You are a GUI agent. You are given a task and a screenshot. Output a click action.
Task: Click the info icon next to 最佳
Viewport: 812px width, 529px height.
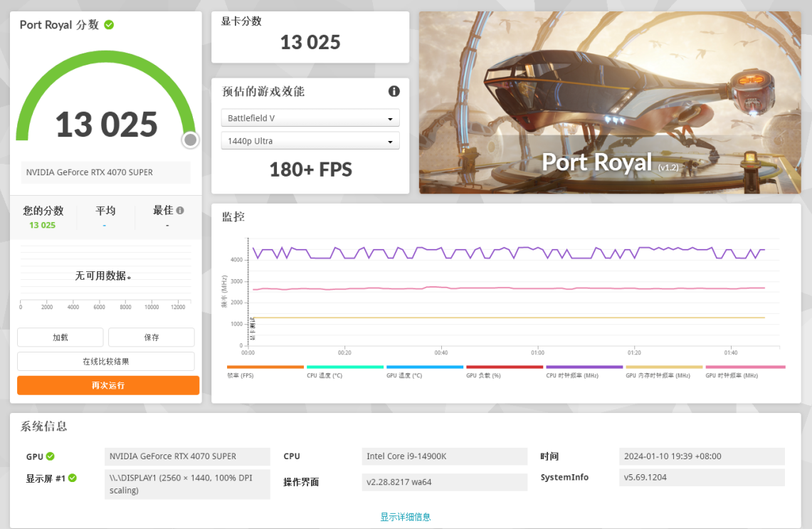[x=180, y=210]
